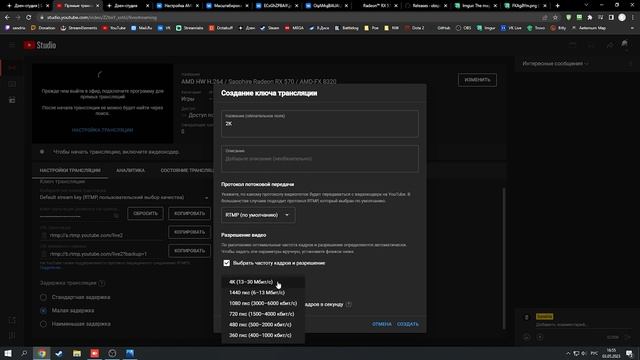The height and width of the screenshot is (360, 640).
Task: Click the webcam icon in left sidebar
Action: [12, 84]
